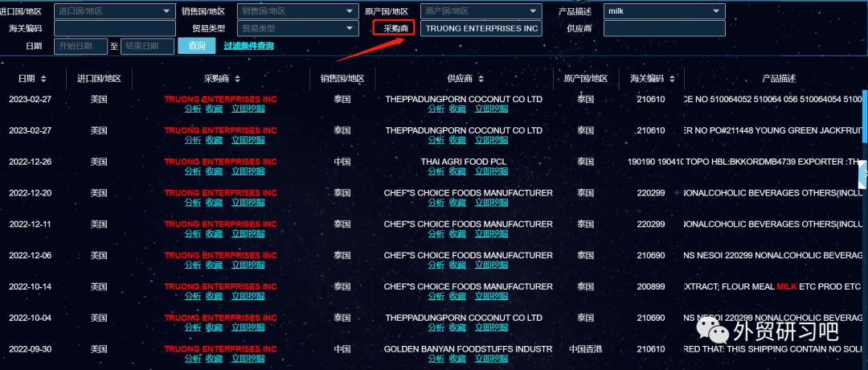The image size is (868, 370).
Task: Click supplier 立即挖掘 under THAI AGRI FOOD PCL
Action: tap(492, 171)
